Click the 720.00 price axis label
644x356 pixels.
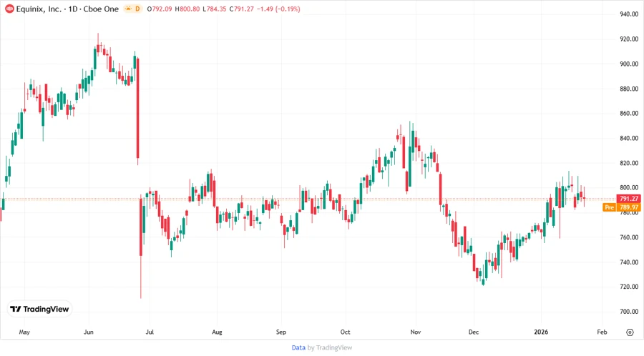(629, 287)
